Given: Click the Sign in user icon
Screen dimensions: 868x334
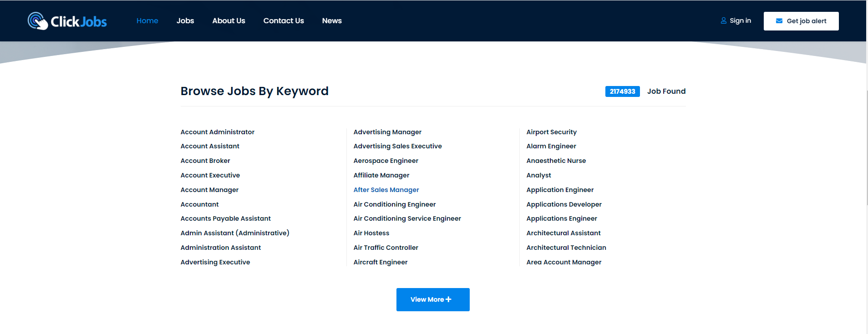Looking at the screenshot, I should pyautogui.click(x=723, y=20).
